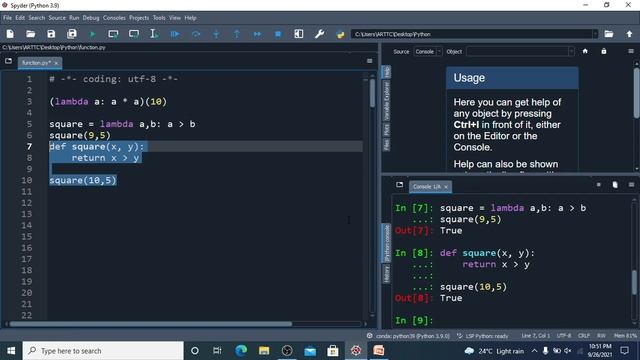This screenshot has height=360, width=640.
Task: Run the current cell
Action: pos(113,34)
